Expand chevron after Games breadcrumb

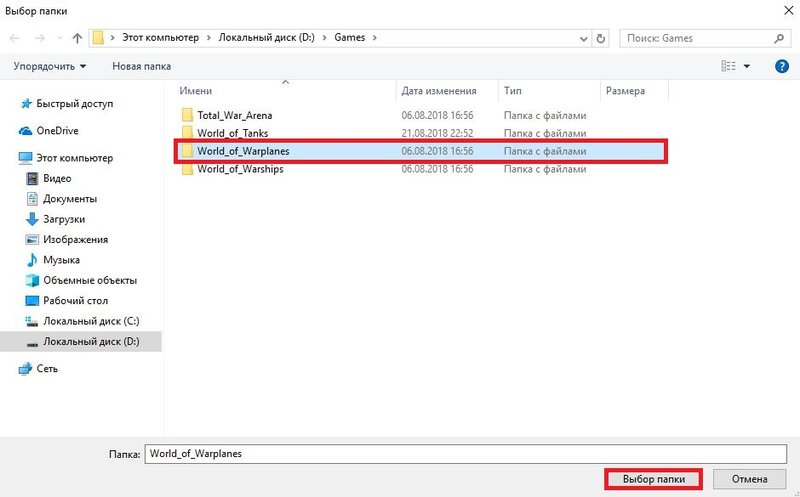(376, 38)
